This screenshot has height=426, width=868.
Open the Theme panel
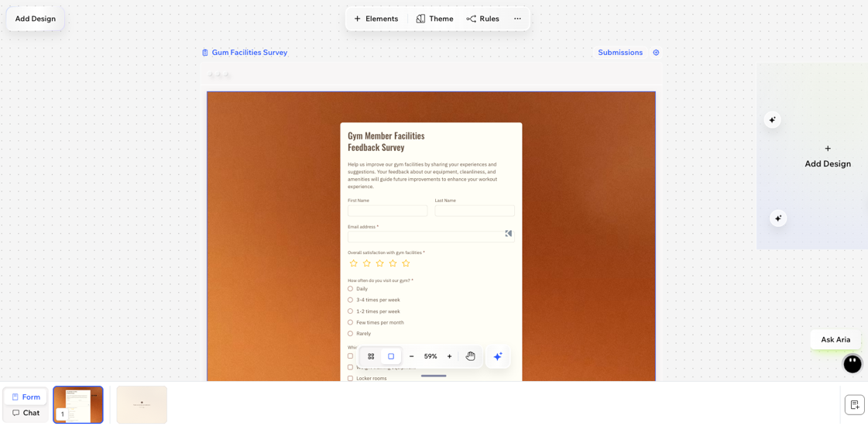pos(434,19)
